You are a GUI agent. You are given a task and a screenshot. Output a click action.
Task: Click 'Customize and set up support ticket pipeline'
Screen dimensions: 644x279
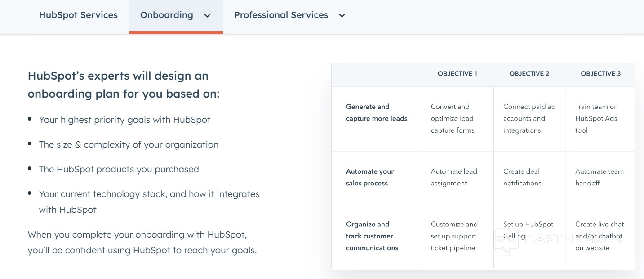[x=454, y=236]
